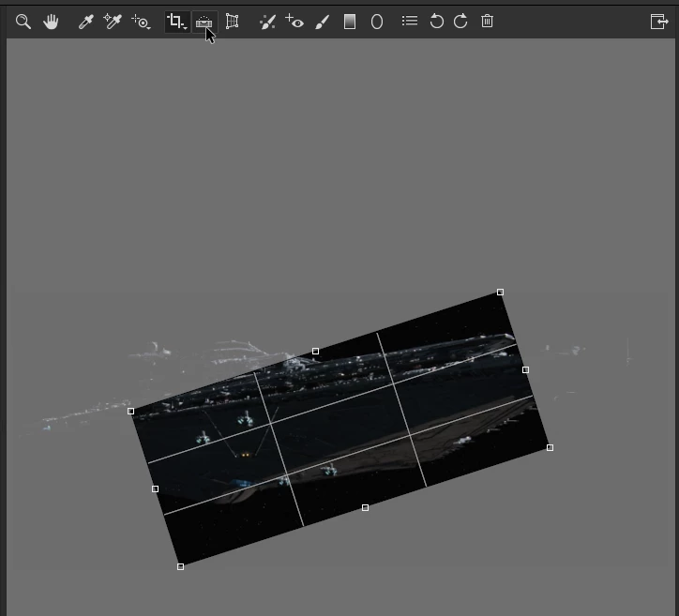Select the Radial Filter oval tool
679x616 pixels.
click(x=377, y=22)
